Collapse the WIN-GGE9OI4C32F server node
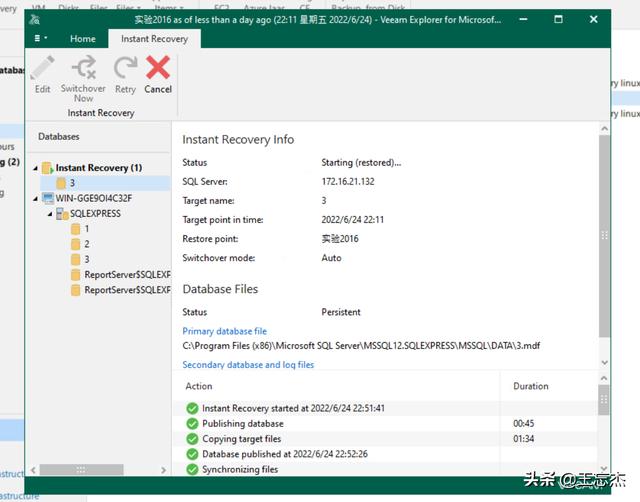The width and height of the screenshot is (640, 502). pos(36,198)
